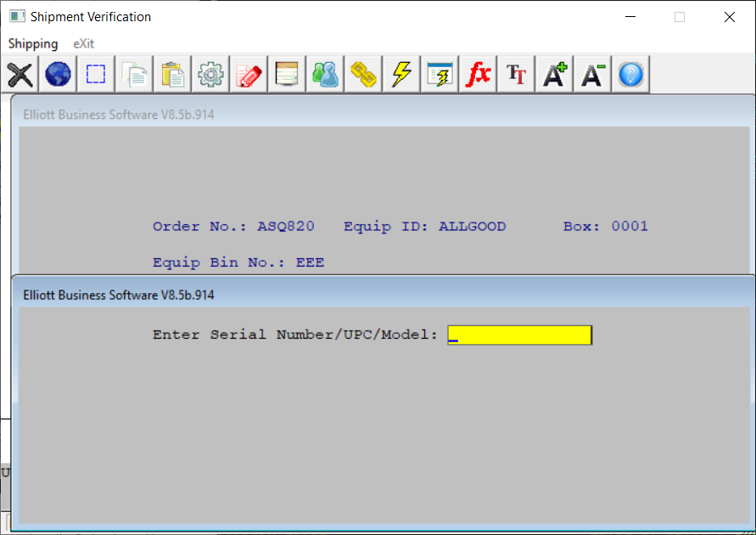
Task: Click the red pencil notes icon
Action: [x=249, y=74]
